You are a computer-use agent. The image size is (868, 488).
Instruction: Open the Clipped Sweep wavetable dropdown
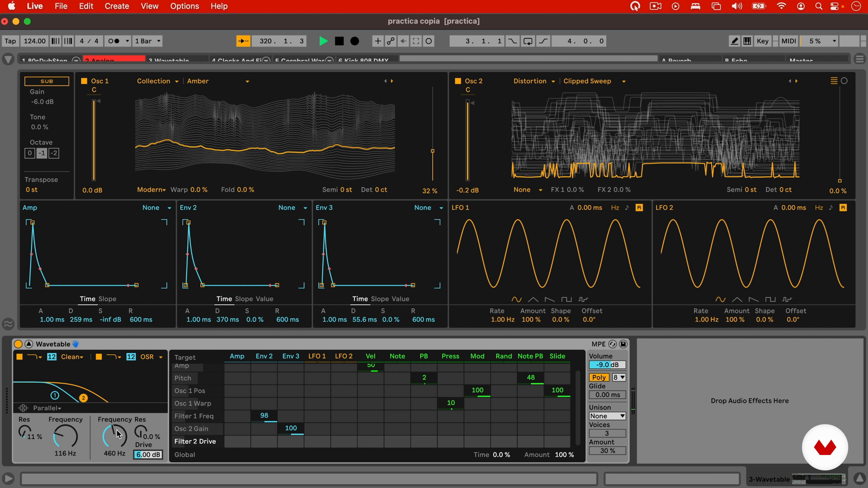coord(594,81)
